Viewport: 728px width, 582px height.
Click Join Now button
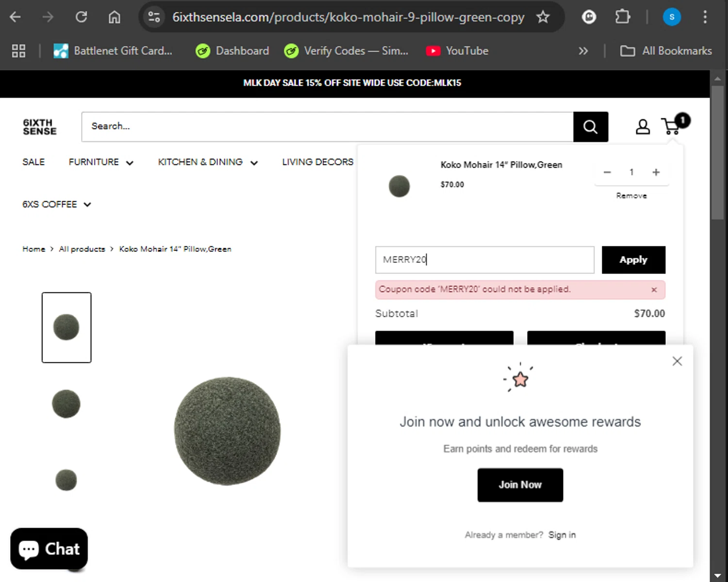click(x=520, y=485)
